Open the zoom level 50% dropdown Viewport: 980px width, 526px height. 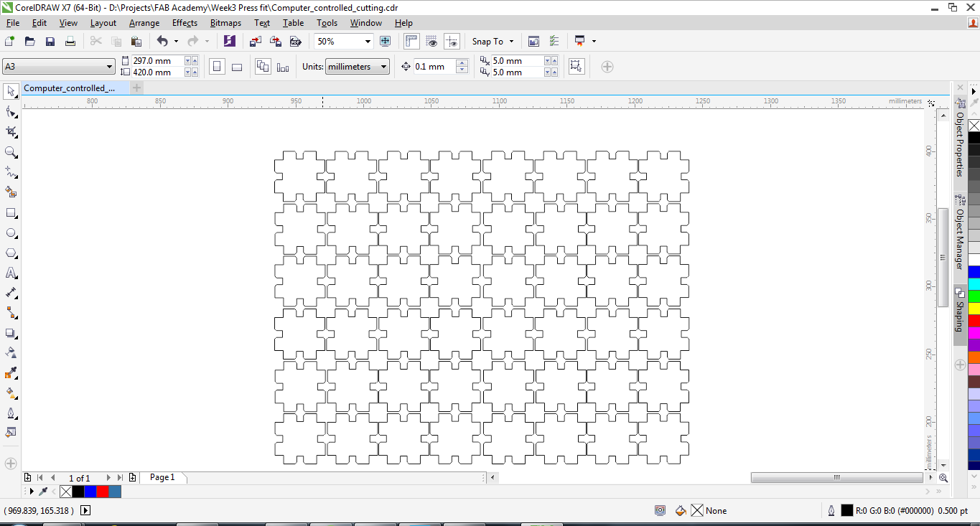coord(368,42)
